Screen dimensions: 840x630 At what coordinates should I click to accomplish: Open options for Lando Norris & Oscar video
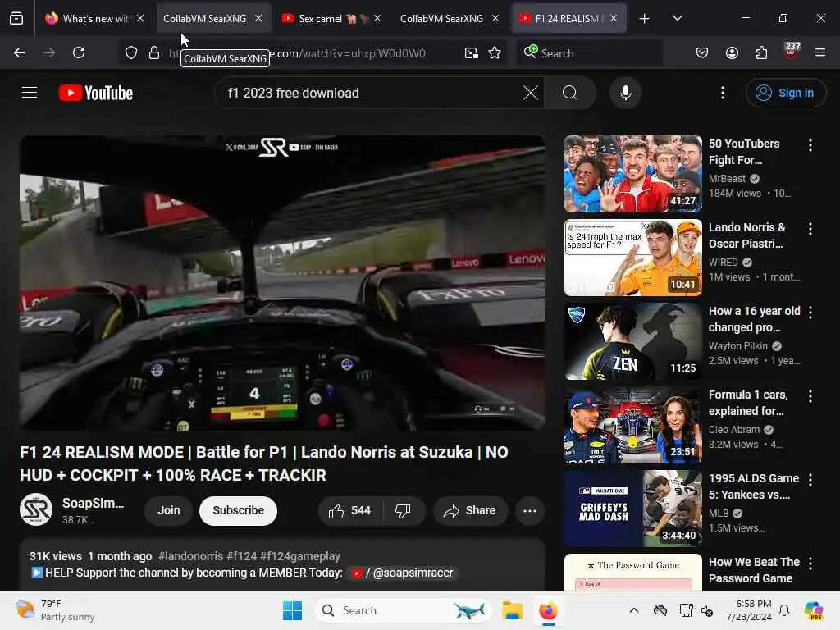pyautogui.click(x=810, y=228)
